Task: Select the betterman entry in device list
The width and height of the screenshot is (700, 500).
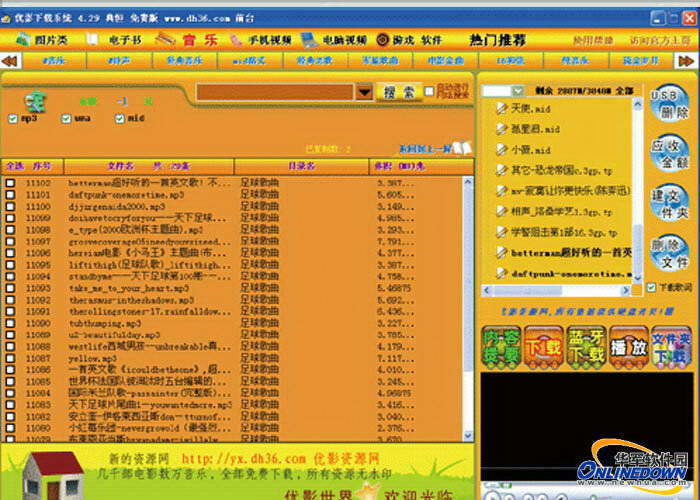Action: click(x=564, y=253)
